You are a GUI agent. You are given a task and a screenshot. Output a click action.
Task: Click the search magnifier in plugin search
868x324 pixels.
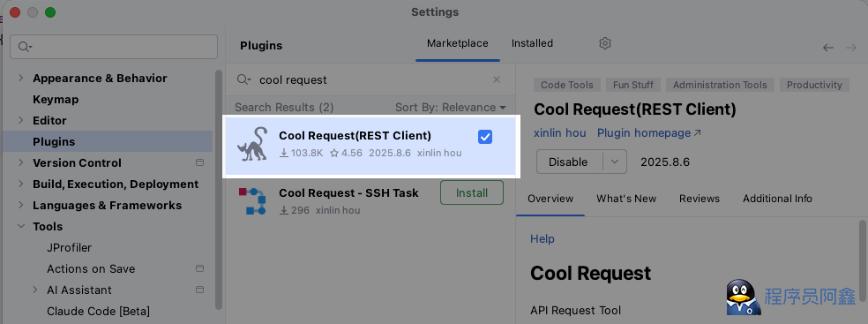point(243,79)
